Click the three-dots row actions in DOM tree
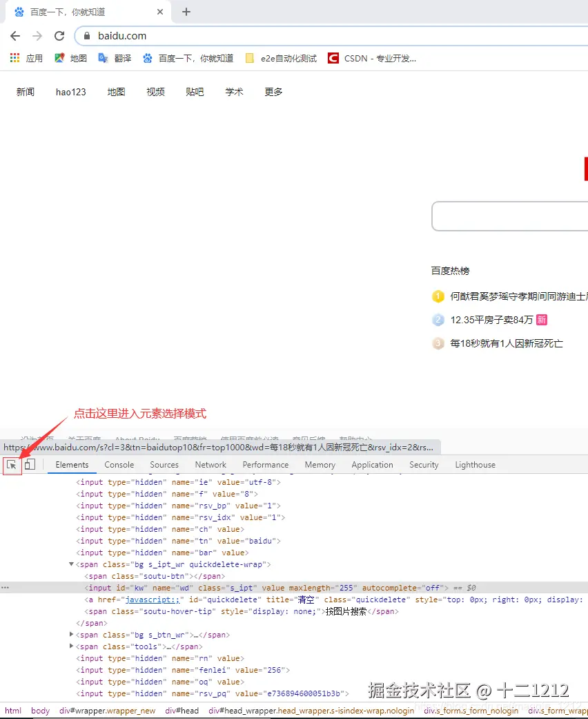 (5, 587)
